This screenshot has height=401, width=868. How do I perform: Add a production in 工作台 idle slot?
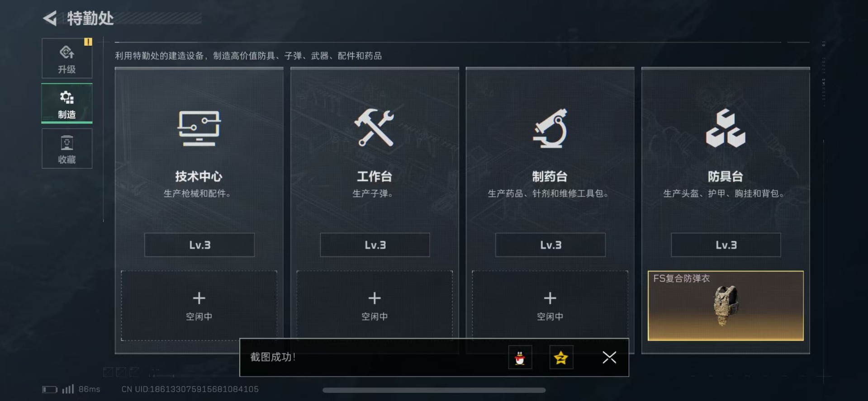pos(375,304)
